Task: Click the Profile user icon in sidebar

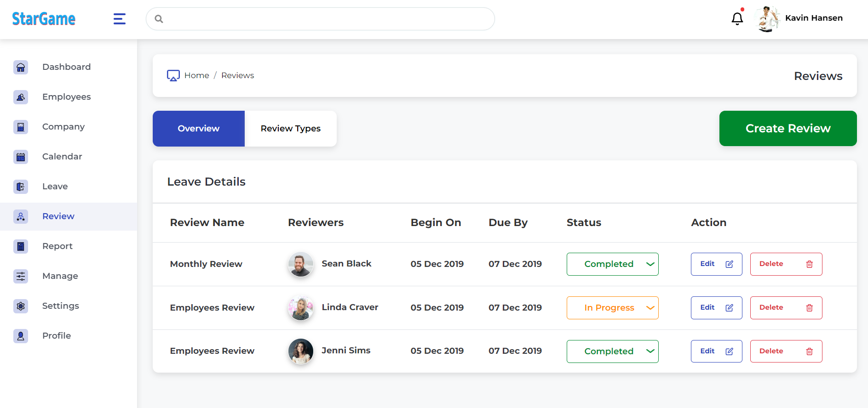Action: 21,336
